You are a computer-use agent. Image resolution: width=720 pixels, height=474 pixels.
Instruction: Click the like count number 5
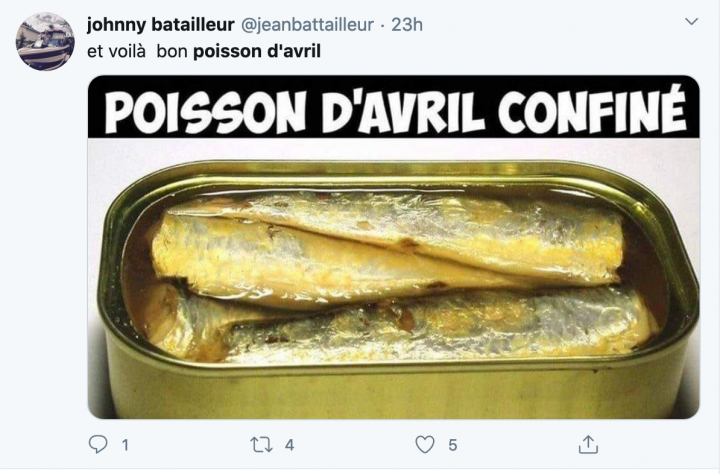coord(453,445)
